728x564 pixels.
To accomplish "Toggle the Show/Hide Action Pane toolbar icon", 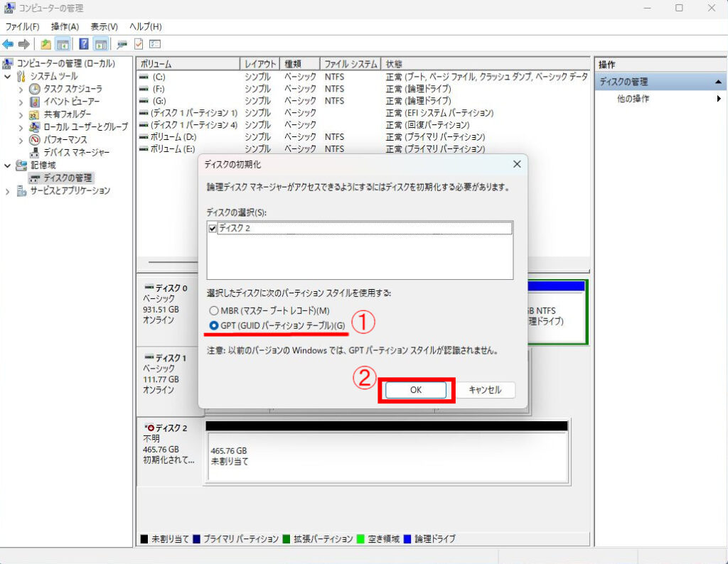I will pos(101,44).
